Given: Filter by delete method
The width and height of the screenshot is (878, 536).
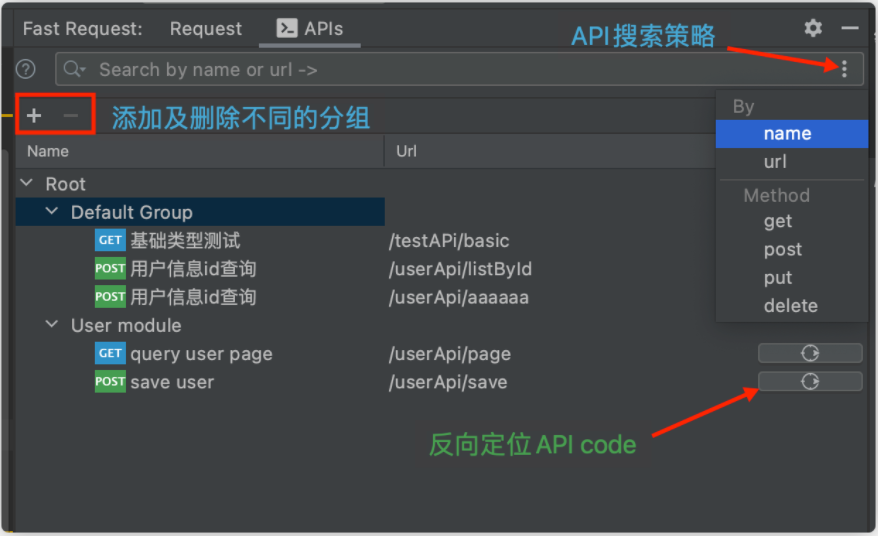Looking at the screenshot, I should pos(790,305).
